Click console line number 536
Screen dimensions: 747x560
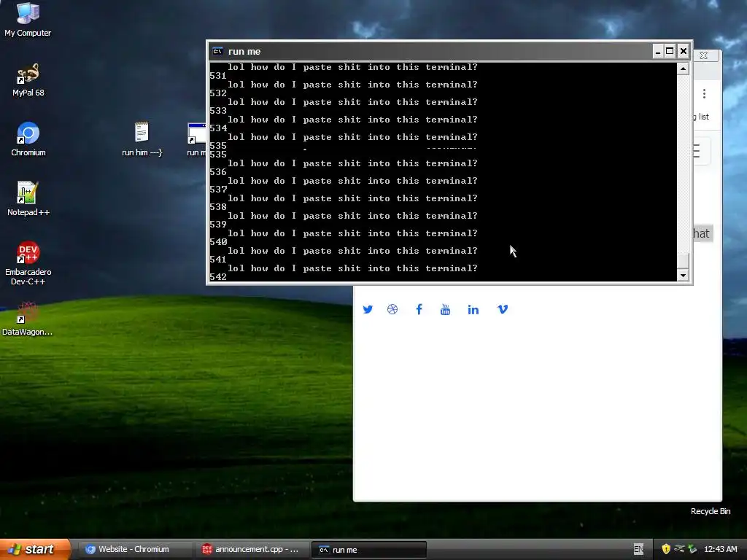(217, 172)
